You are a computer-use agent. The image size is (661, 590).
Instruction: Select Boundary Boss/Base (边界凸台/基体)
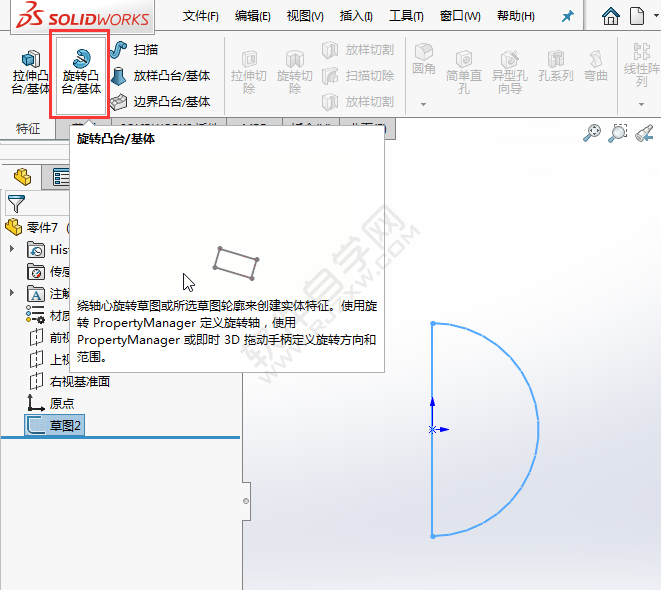coord(161,102)
